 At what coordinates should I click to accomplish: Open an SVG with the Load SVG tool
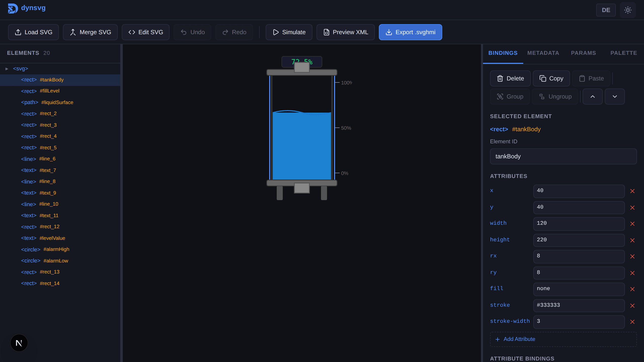[33, 32]
